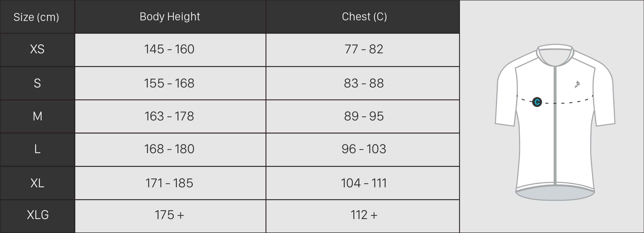Screen dimensions: 644x233
Task: Choose the M size row label
Action: click(37, 116)
